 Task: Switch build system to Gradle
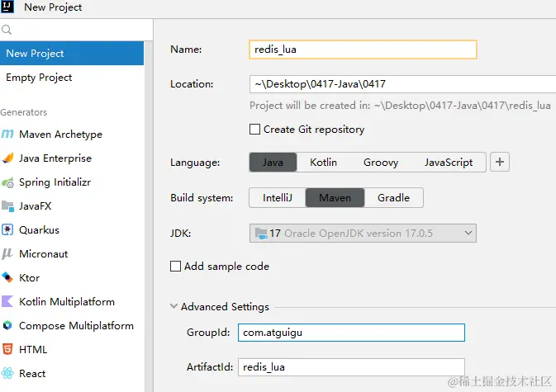394,198
